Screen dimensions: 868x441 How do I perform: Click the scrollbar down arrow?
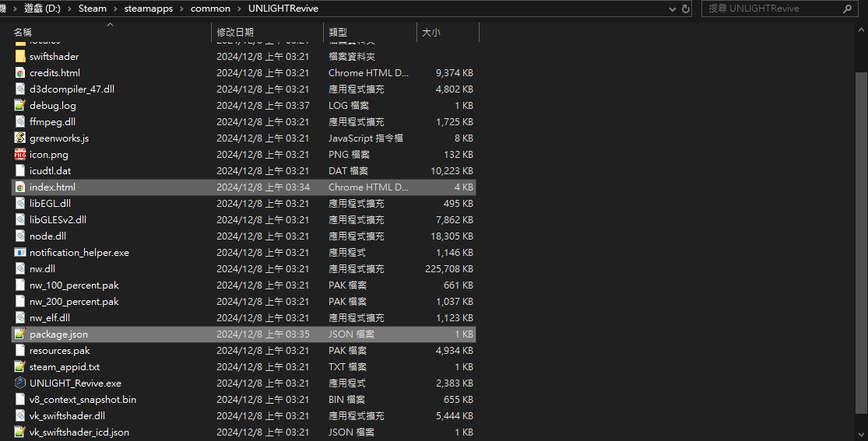(x=861, y=434)
